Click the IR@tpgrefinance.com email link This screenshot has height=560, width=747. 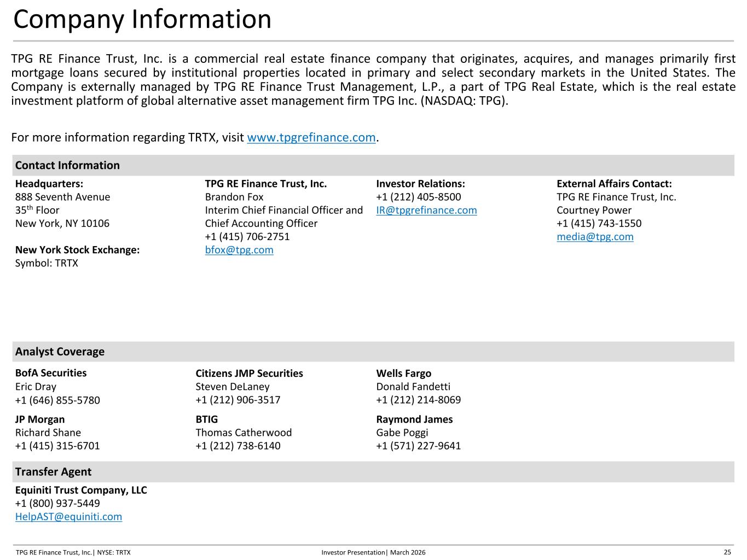pyautogui.click(x=426, y=210)
